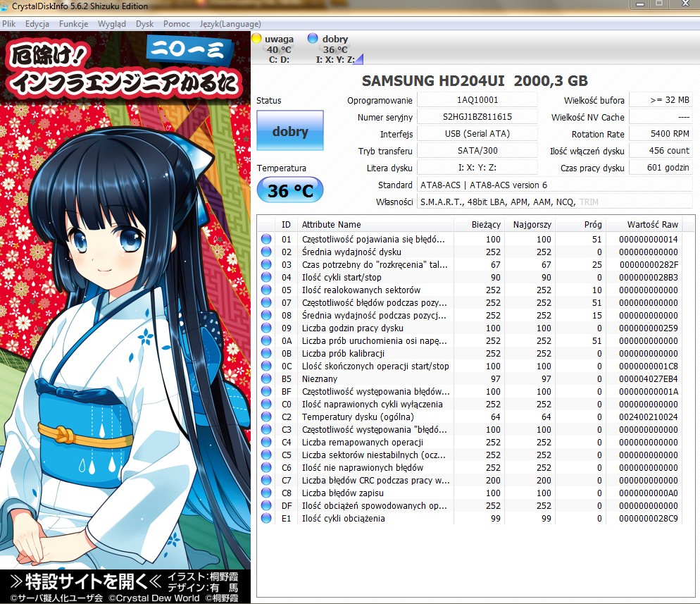The width and height of the screenshot is (700, 604).
Task: Click the ID column header
Action: [x=286, y=224]
